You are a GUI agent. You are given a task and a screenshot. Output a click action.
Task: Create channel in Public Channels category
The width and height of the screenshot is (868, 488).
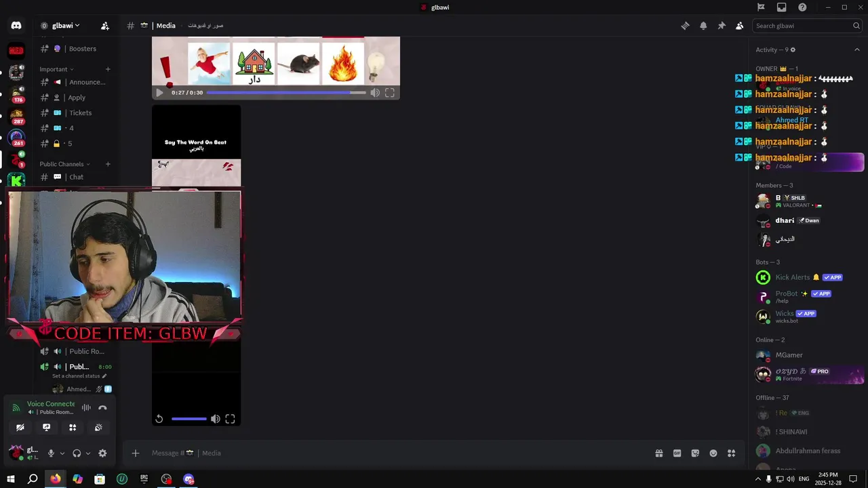[x=108, y=164]
